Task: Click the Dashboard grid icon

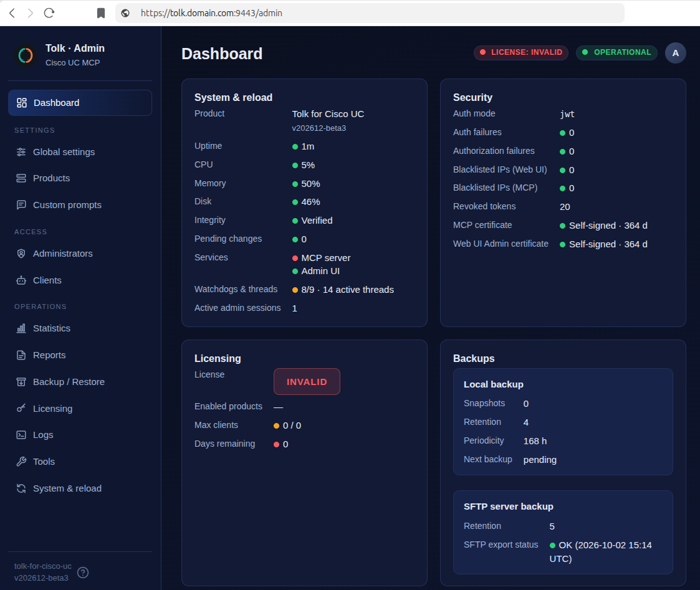Action: click(x=21, y=103)
